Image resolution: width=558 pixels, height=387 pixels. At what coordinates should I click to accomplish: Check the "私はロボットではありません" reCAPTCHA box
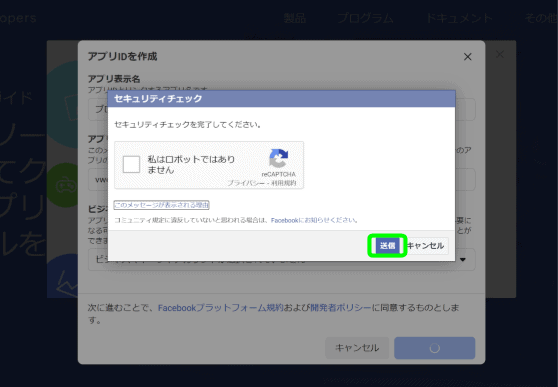pos(131,164)
